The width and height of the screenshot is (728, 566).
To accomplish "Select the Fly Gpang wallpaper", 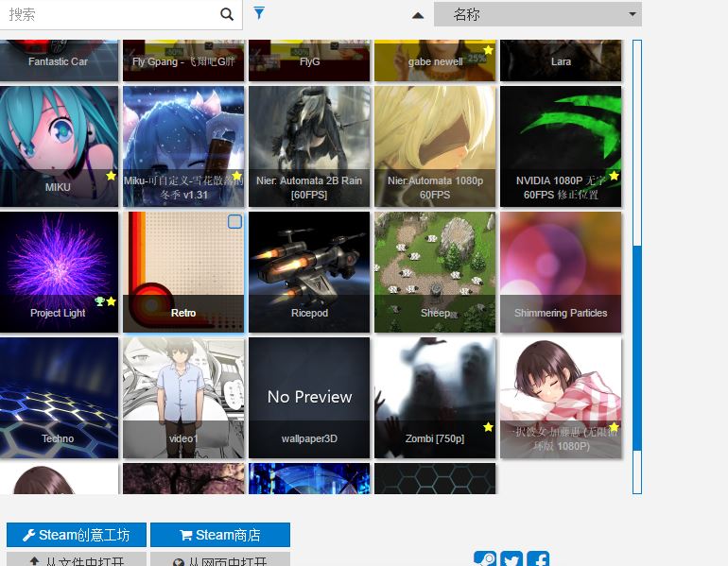I will pyautogui.click(x=183, y=60).
